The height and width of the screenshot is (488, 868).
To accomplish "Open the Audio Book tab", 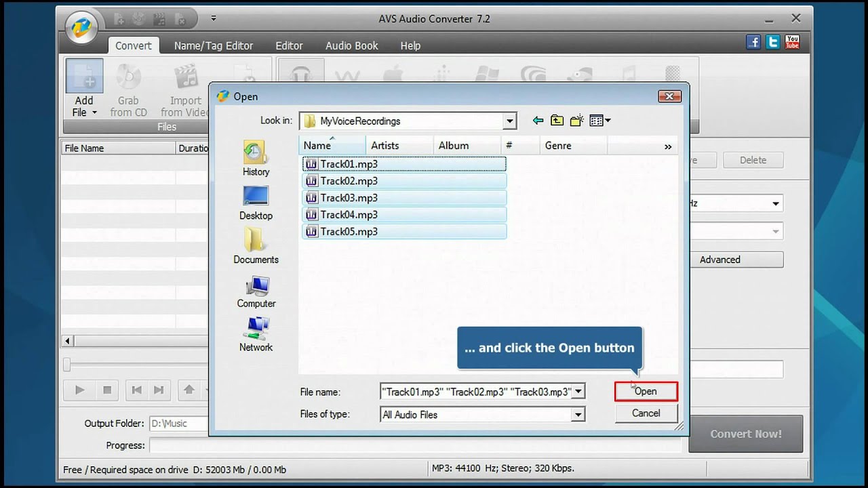I will click(352, 45).
